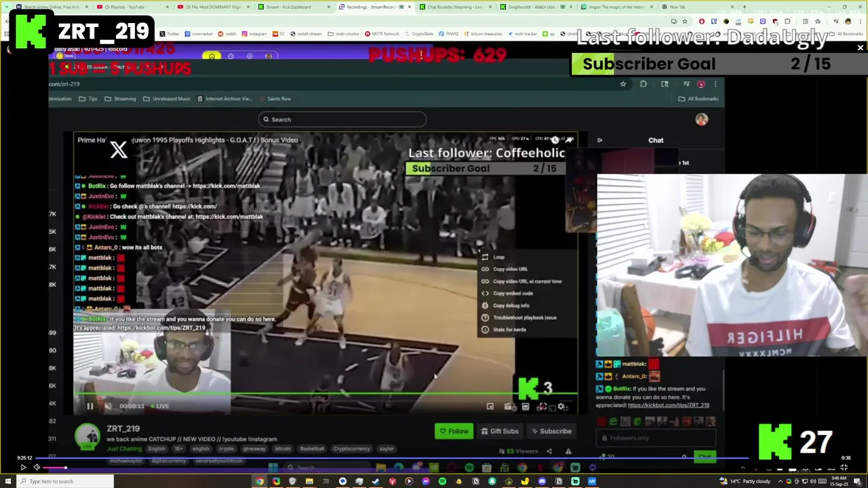The image size is (868, 488).
Task: Click the Kick search field
Action: (342, 119)
